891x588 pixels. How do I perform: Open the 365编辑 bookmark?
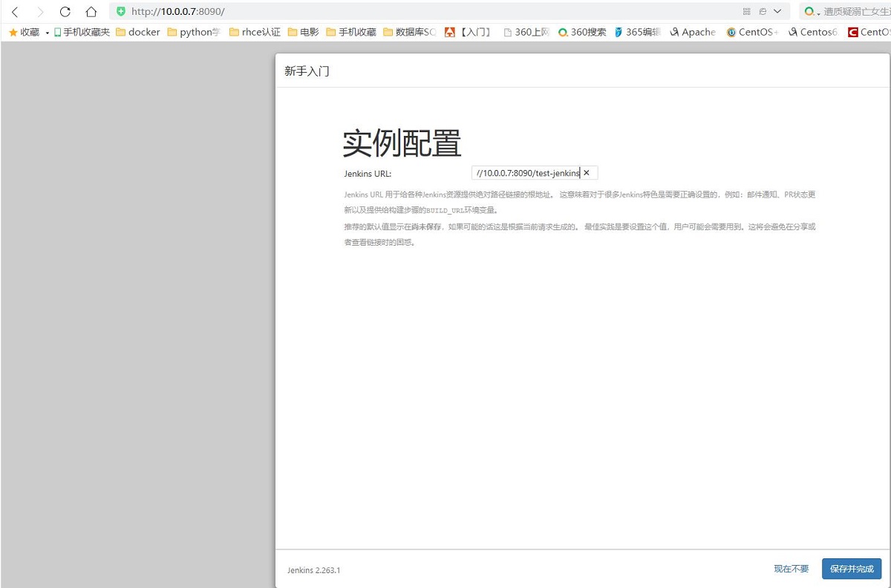click(x=637, y=32)
